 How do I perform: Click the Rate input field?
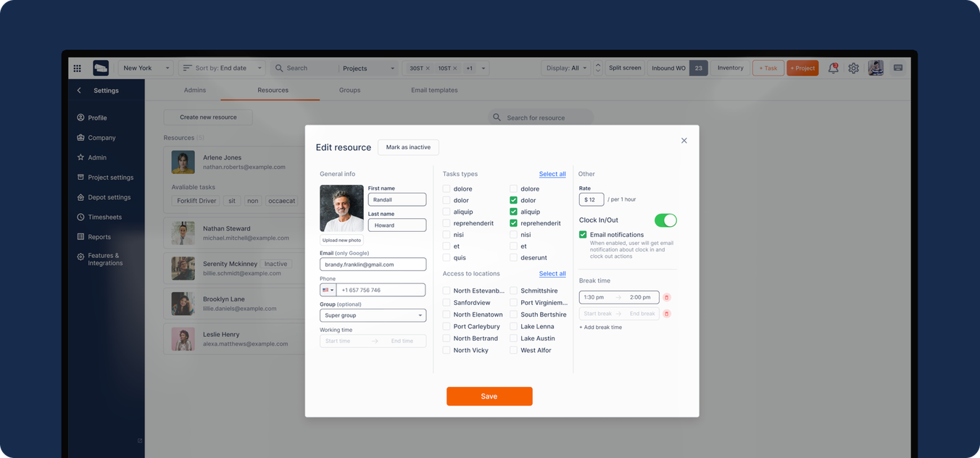[x=591, y=199]
